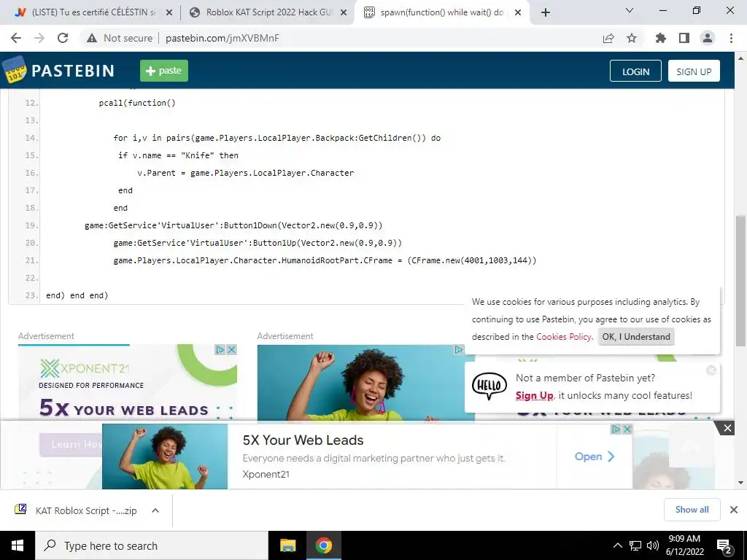Screen dimensions: 747x560
Task: Close the downloads bar
Action: [734, 510]
